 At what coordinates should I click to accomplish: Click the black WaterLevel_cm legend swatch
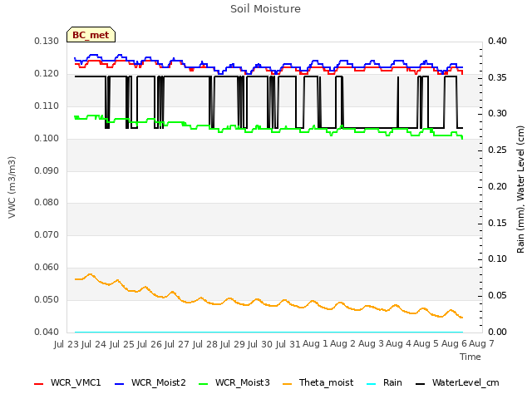[x=420, y=384]
